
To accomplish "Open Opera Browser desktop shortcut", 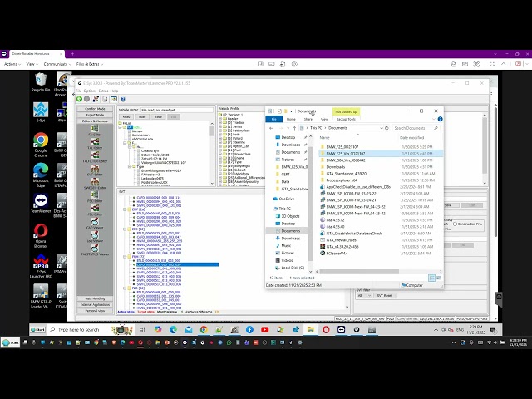I will coord(41,235).
